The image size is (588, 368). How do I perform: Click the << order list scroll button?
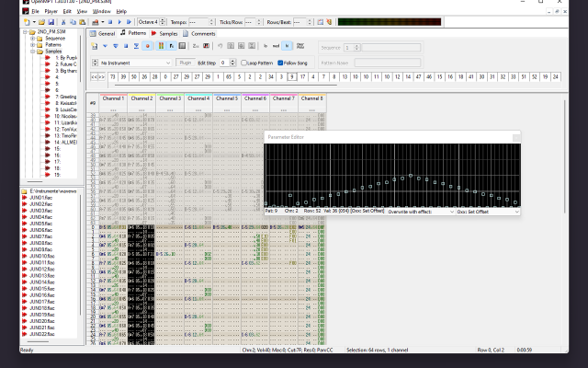[94, 77]
